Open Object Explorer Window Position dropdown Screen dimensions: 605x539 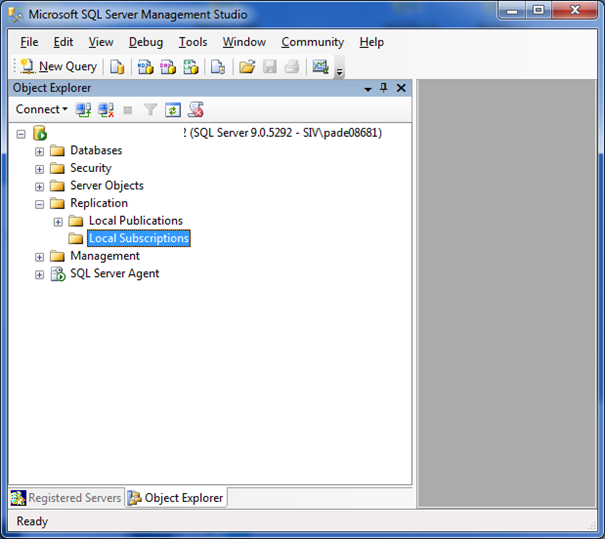tap(368, 89)
